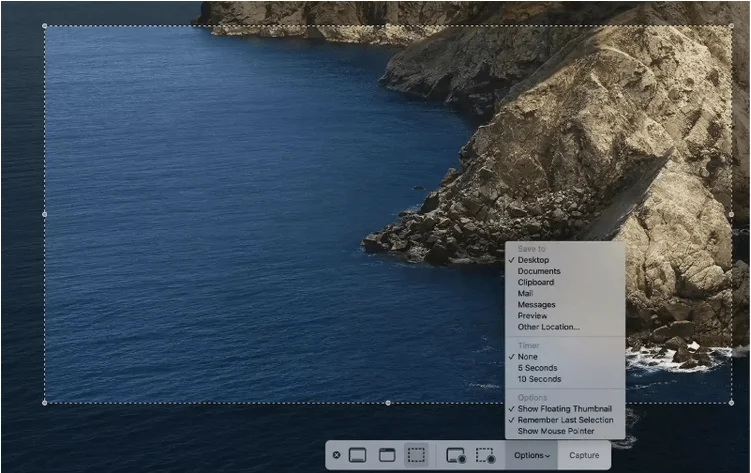Disable Show Floating Thumbnail option
The image size is (751, 473).
pos(565,409)
